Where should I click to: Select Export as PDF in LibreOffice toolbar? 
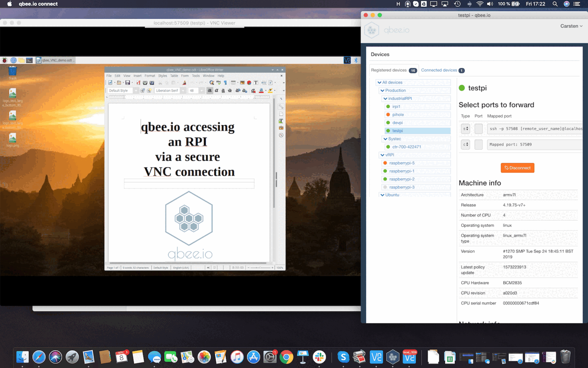(138, 83)
